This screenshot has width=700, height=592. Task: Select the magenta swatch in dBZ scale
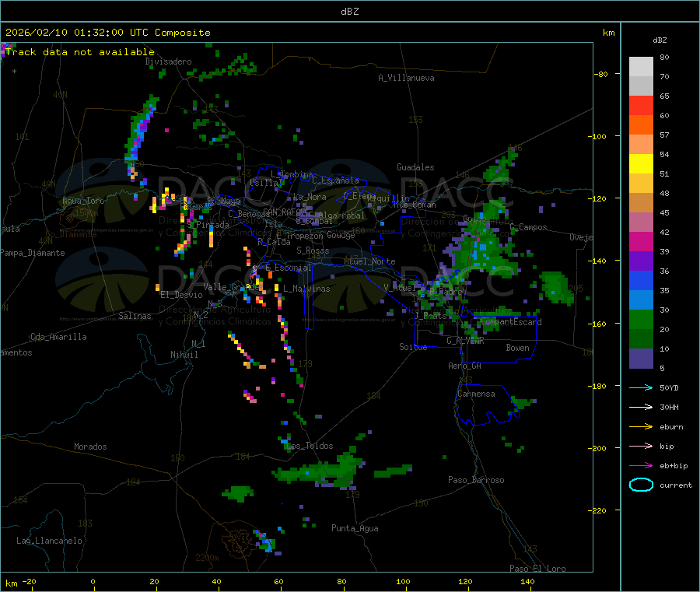(641, 241)
